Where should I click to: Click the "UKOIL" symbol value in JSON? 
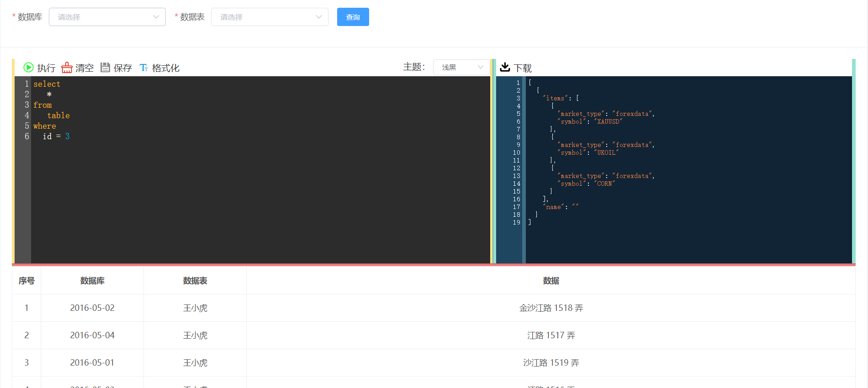tap(606, 152)
